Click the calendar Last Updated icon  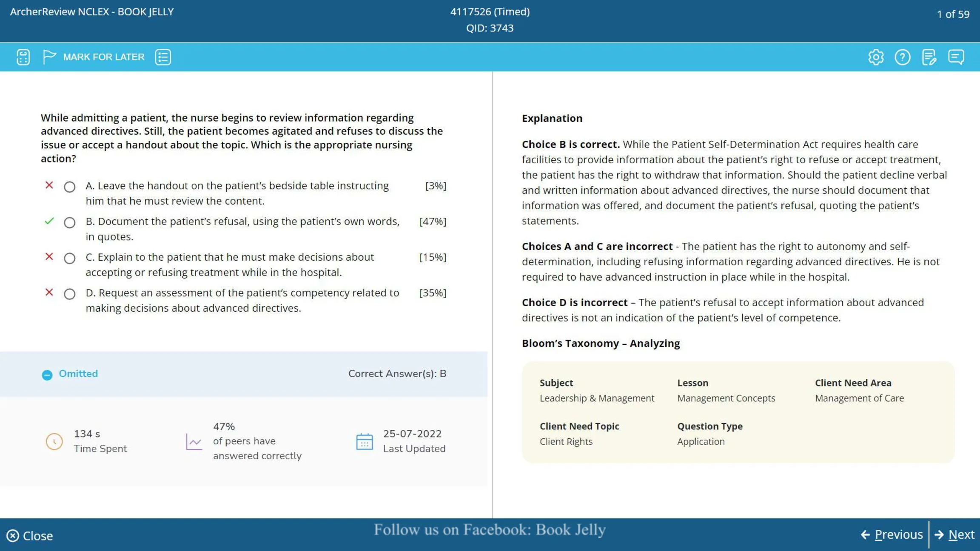(x=365, y=441)
